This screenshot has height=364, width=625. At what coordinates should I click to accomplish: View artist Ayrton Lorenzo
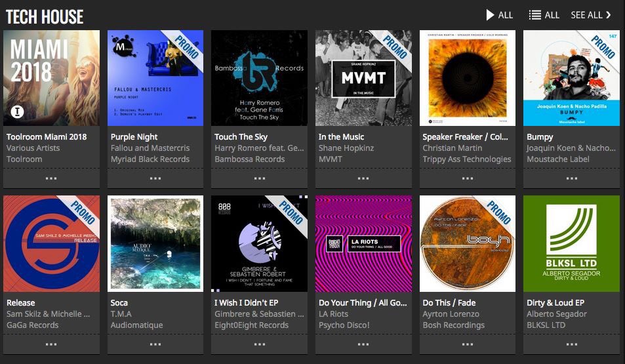click(451, 313)
